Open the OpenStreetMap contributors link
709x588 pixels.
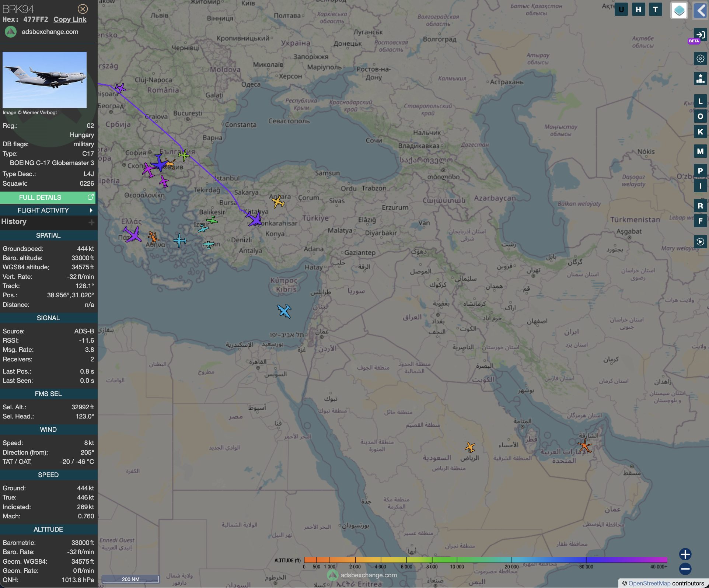(x=649, y=583)
